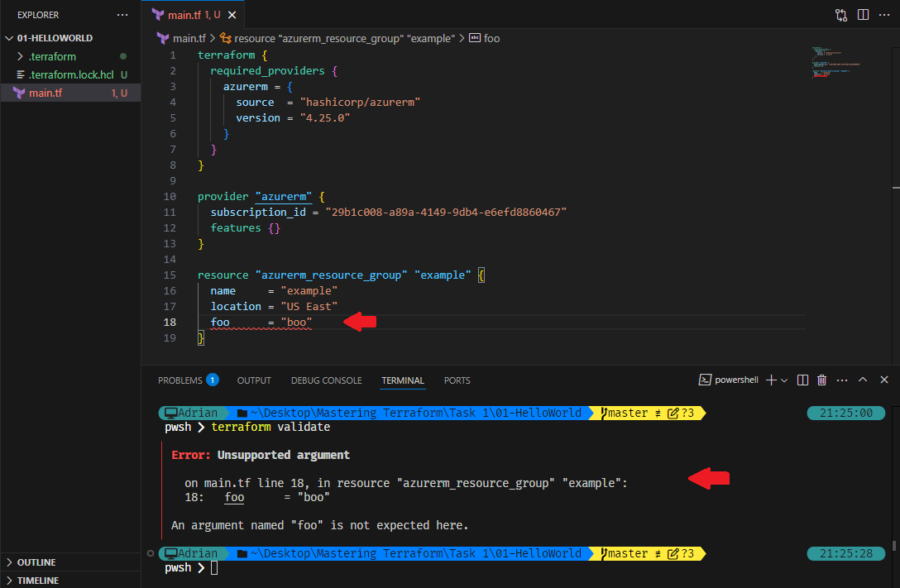
Task: Open .terraform.lock.hcl file
Action: 70,74
